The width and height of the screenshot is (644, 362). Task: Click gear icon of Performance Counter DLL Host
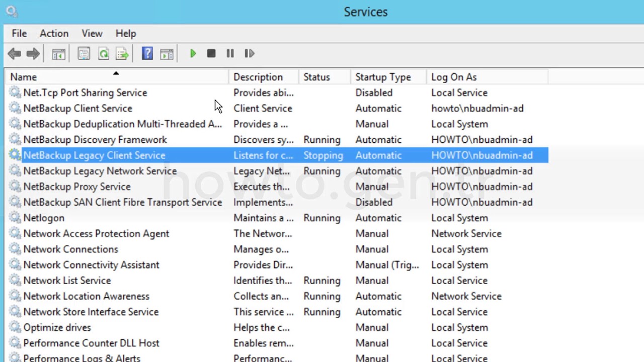[x=15, y=343]
